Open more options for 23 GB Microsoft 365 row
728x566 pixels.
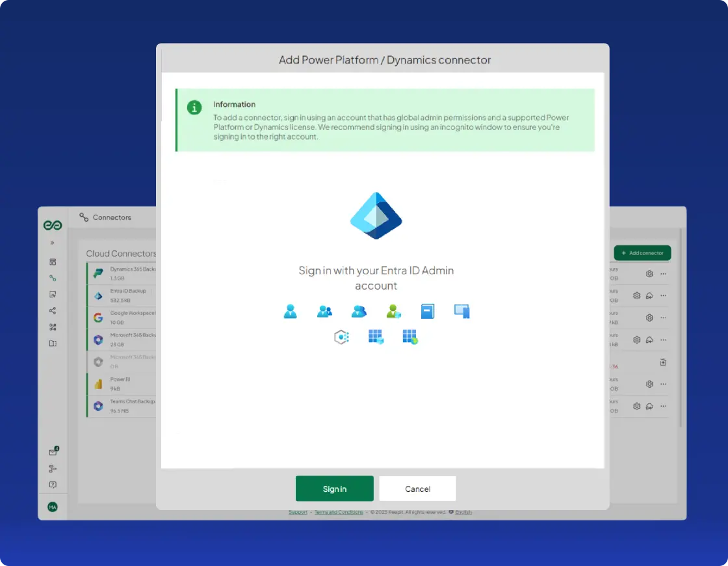664,340
